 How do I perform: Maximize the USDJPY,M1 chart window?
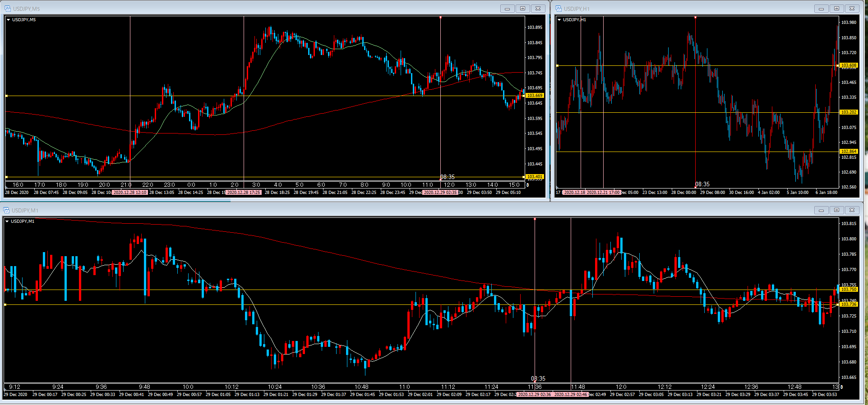point(836,210)
